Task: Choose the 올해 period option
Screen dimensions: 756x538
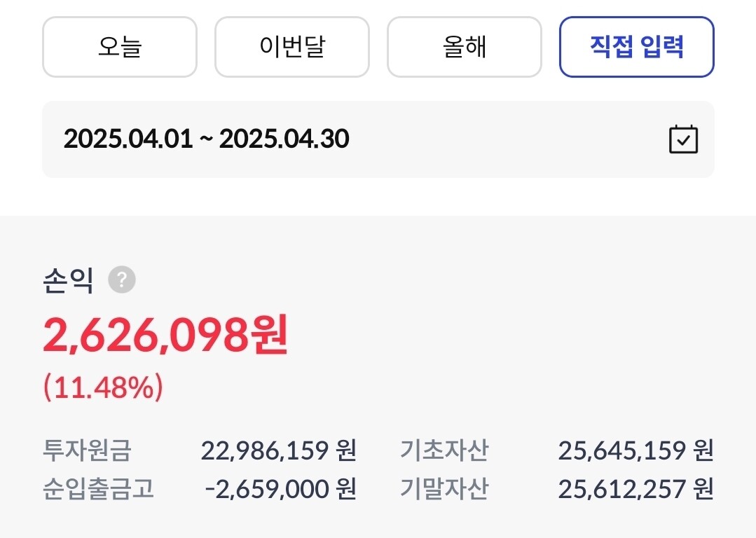Action: pos(464,47)
